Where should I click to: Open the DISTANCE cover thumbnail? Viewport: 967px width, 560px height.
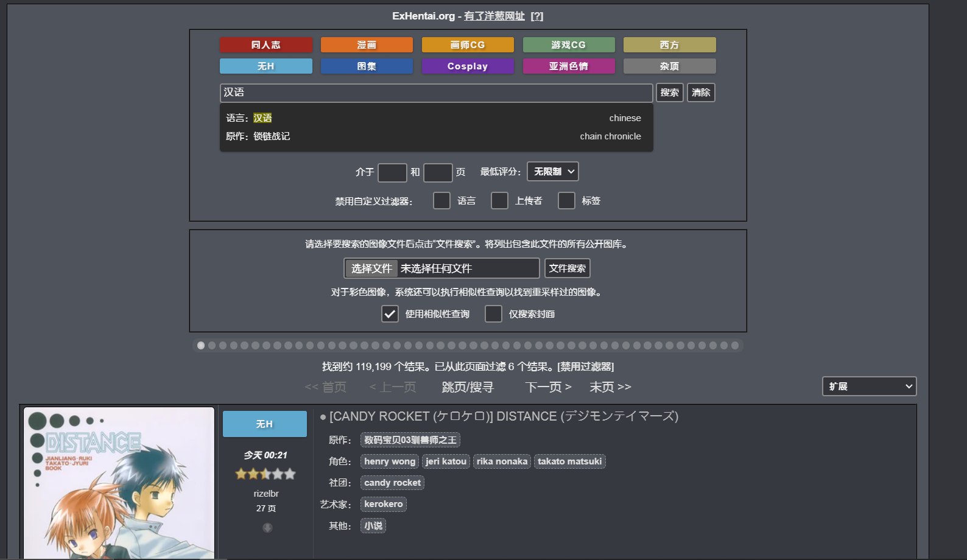[119, 483]
